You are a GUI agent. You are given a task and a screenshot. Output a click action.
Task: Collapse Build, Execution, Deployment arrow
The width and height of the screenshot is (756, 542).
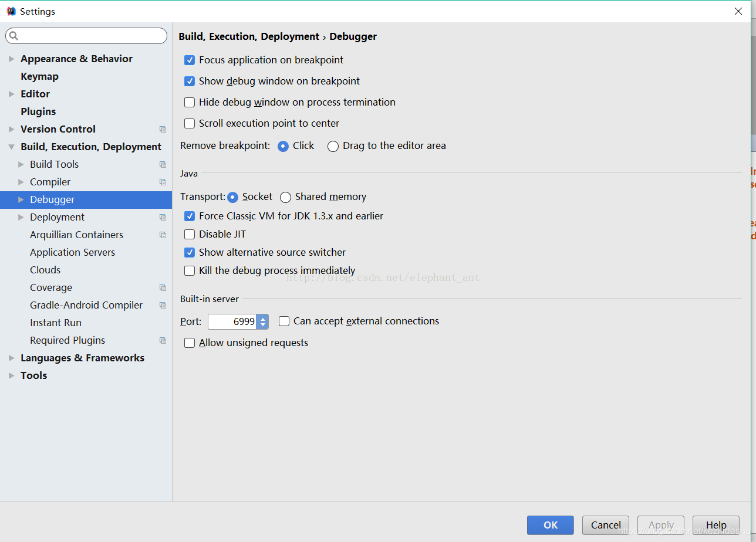click(x=11, y=147)
